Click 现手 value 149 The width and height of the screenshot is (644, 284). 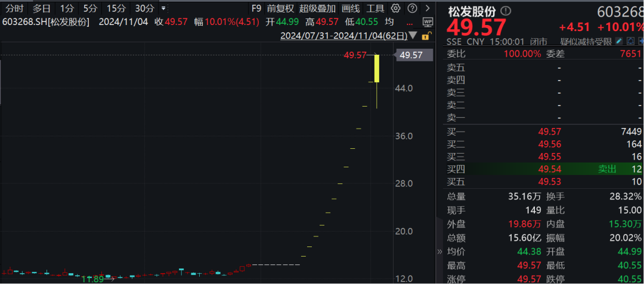tap(534, 210)
